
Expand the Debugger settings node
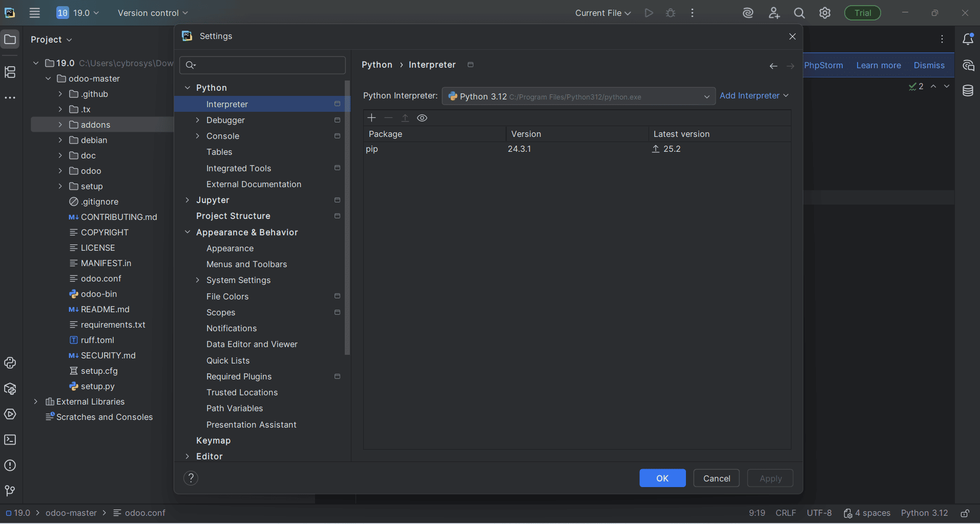[198, 120]
